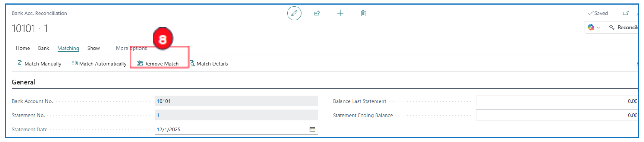Screen dimensions: 644x142
Task: Click the pencil edit icon
Action: click(294, 13)
